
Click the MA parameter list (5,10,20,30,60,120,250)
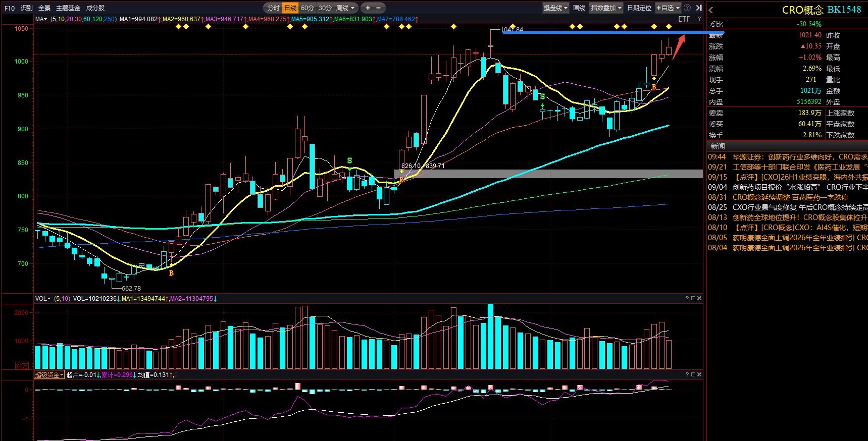coord(83,19)
